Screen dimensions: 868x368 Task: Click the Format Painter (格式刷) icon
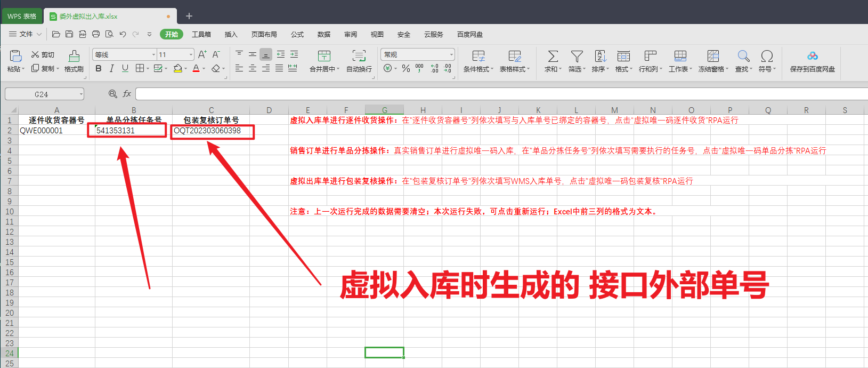74,56
